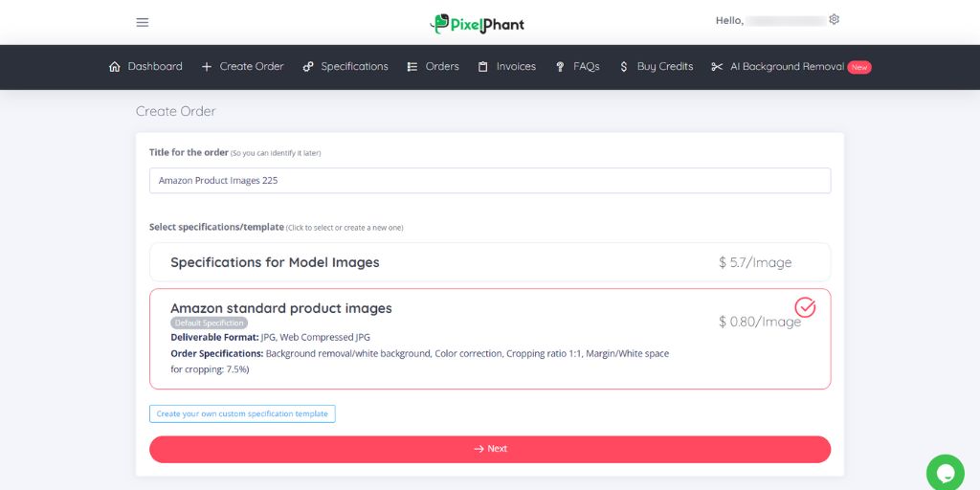980x490 pixels.
Task: Click the Specifications link icon
Action: [307, 67]
